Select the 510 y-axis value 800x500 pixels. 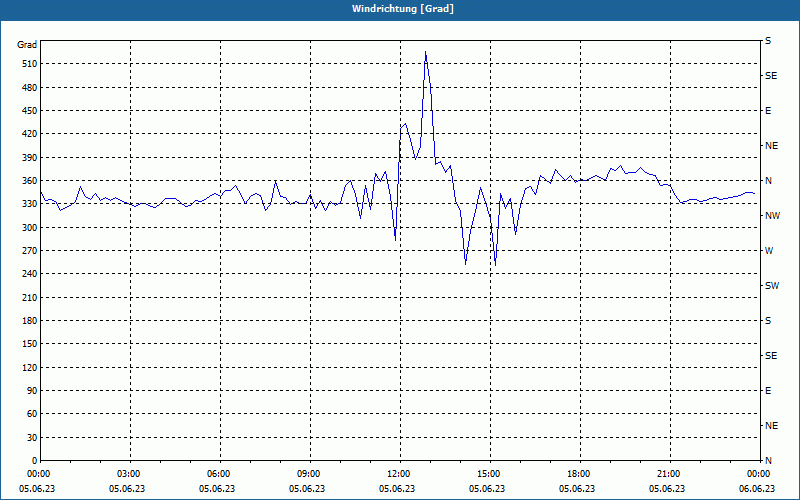[30, 64]
